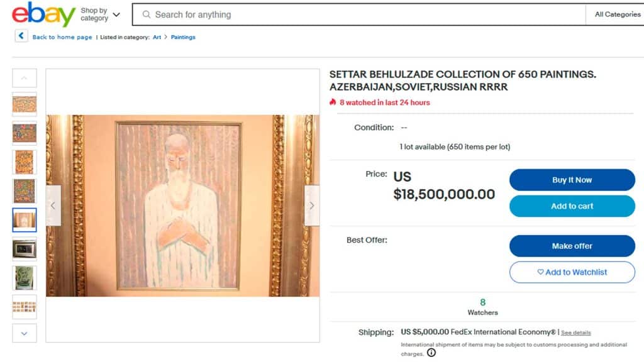The image size is (644, 362).
Task: Click the left arrow on the main photo
Action: coord(53,206)
